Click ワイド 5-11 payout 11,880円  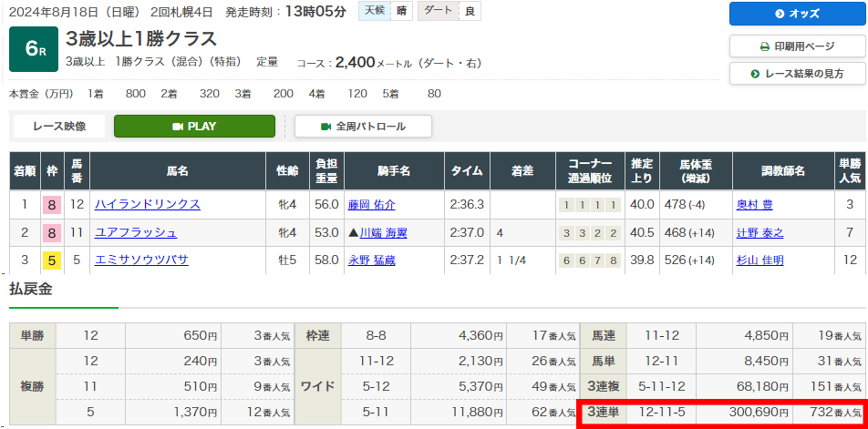click(x=479, y=413)
